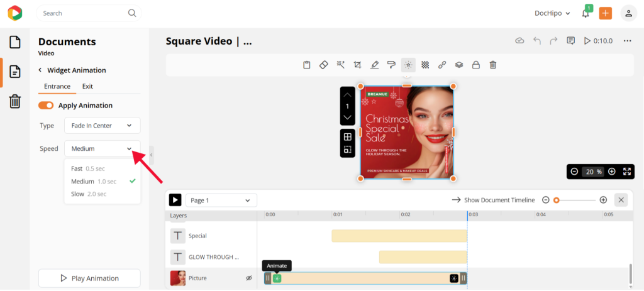
Task: Open the DocHipo account dropdown
Action: tap(552, 13)
